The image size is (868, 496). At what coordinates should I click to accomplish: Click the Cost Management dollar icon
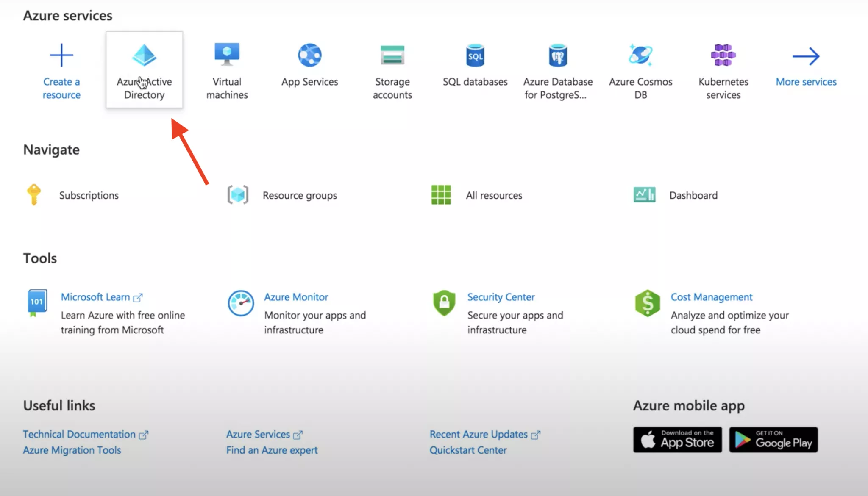point(648,303)
